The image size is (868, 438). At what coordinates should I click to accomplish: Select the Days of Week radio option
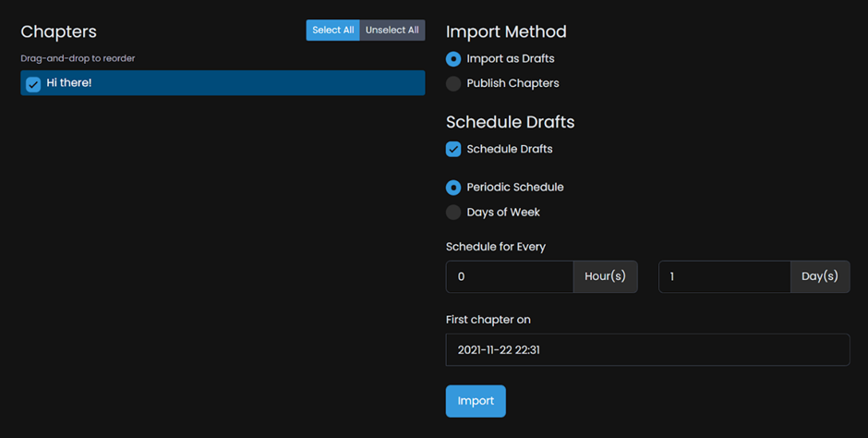453,213
